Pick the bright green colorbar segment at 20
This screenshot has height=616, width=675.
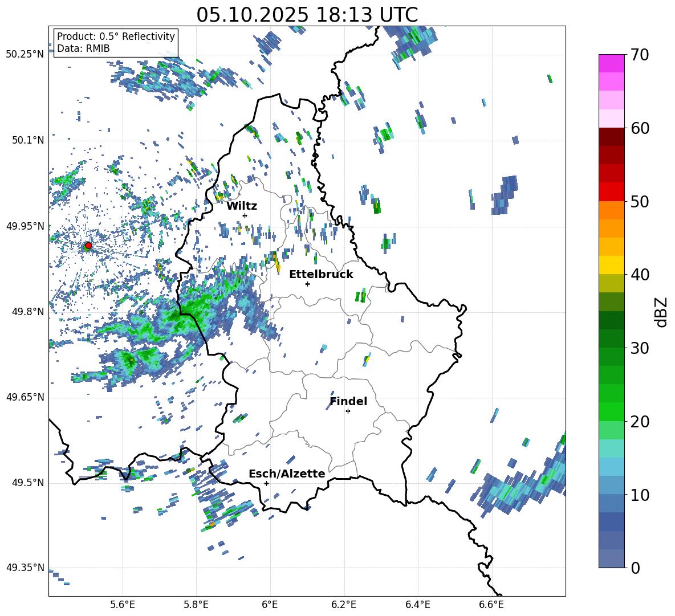click(612, 411)
